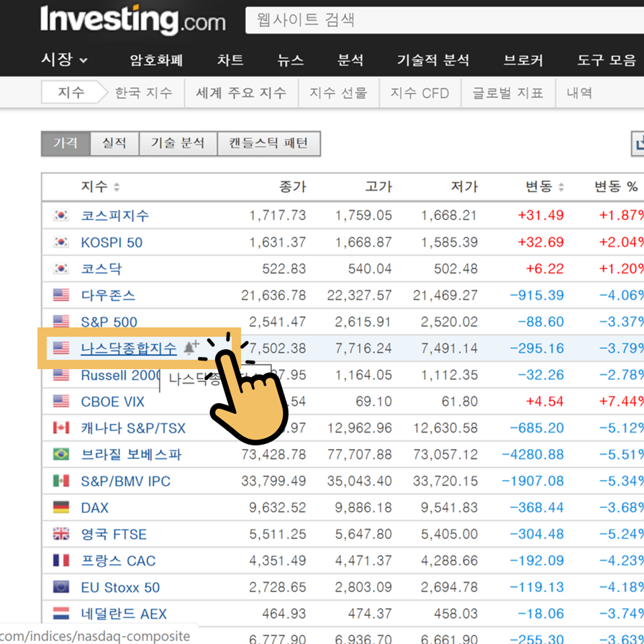The height and width of the screenshot is (644, 644).
Task: Click the Investing.com logo
Action: click(x=133, y=19)
